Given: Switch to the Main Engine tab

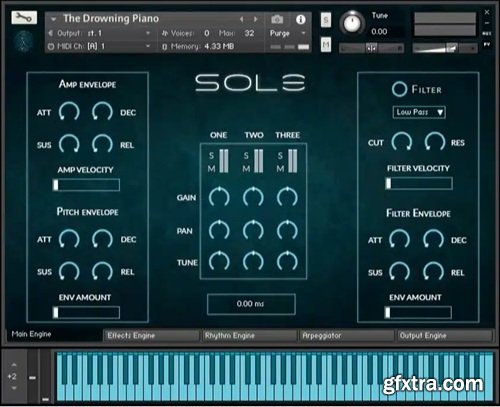Looking at the screenshot, I should point(54,335).
